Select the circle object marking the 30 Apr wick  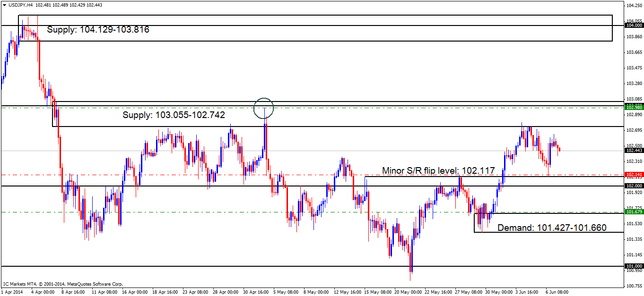click(264, 108)
